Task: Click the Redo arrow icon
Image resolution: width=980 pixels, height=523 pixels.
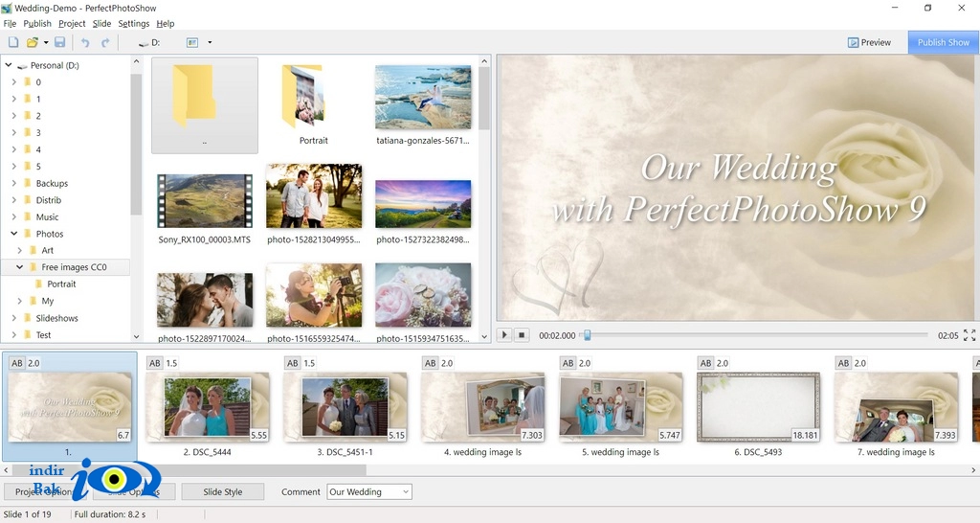Action: coord(105,42)
